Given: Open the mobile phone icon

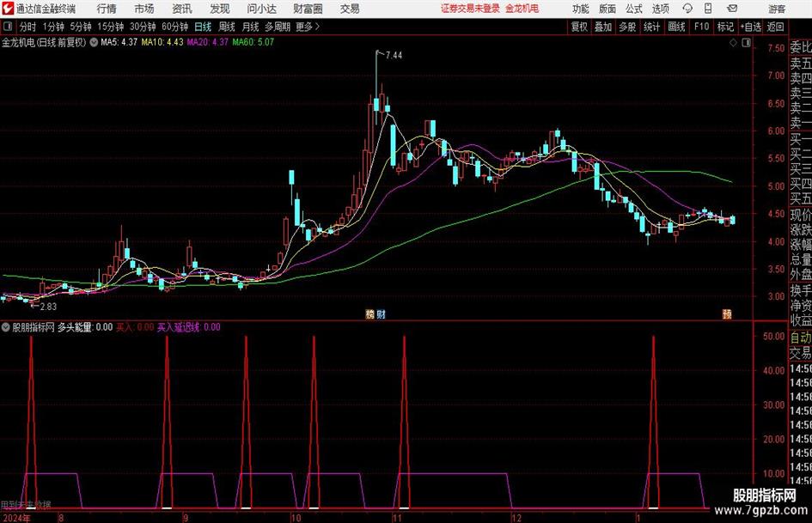Looking at the screenshot, I should coord(708,9).
